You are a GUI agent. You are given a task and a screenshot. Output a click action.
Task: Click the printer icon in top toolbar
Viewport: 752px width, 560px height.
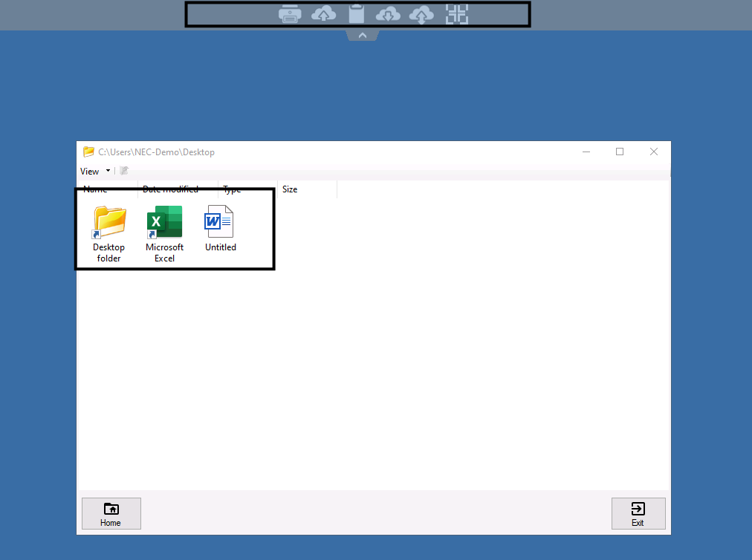(x=290, y=14)
